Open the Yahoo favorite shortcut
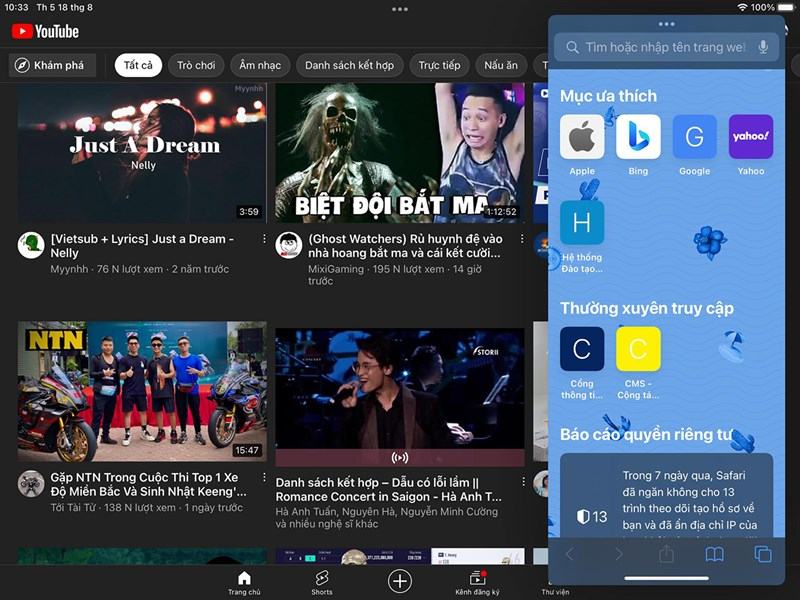Image resolution: width=800 pixels, height=600 pixels. pyautogui.click(x=750, y=138)
